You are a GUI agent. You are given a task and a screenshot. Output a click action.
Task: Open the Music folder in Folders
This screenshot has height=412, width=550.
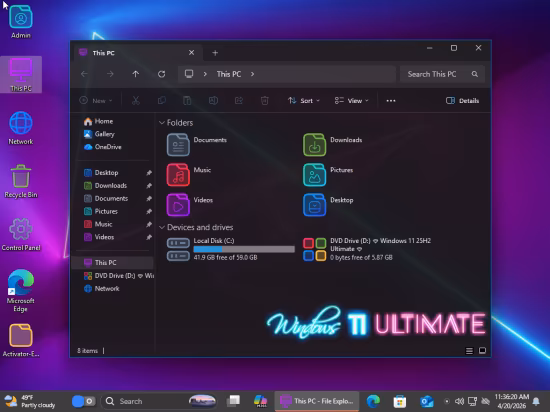[189, 175]
